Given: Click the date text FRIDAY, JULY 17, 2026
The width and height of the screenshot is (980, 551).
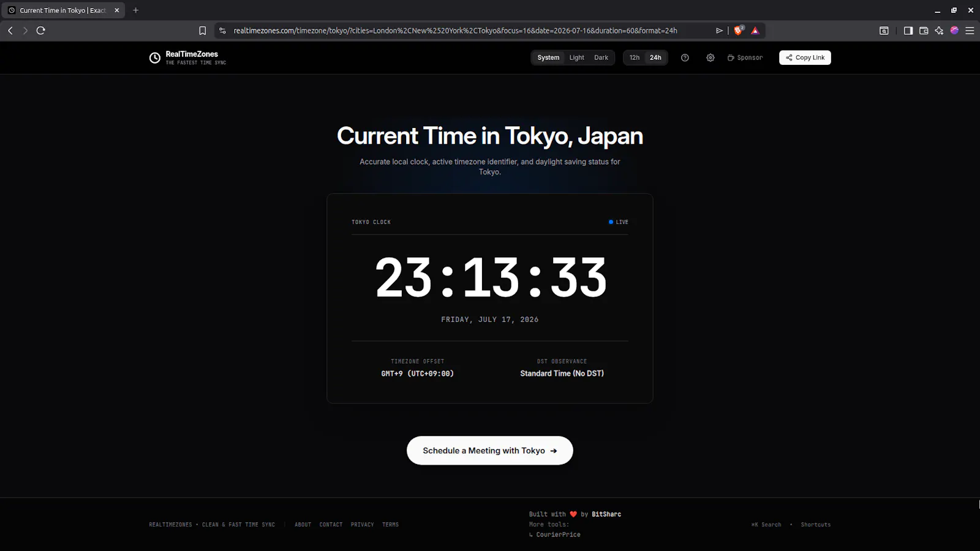Looking at the screenshot, I should pos(490,320).
